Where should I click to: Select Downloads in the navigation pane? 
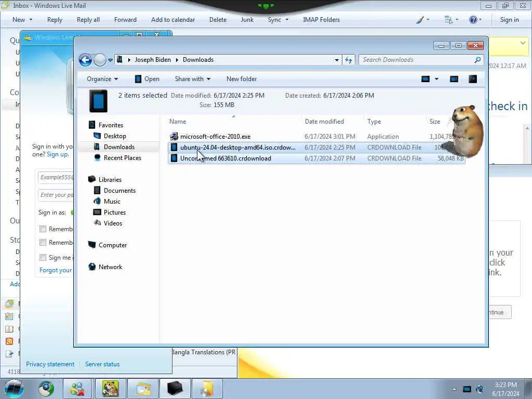(119, 147)
